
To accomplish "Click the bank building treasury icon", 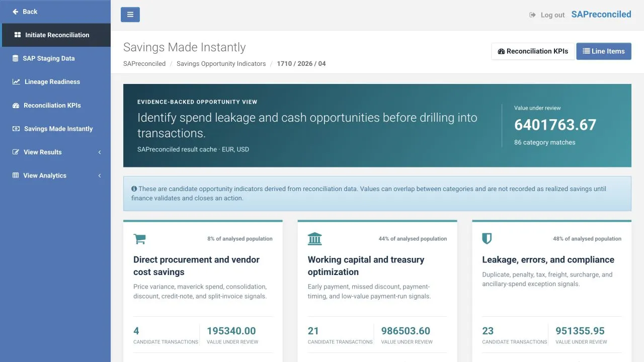I will pyautogui.click(x=314, y=239).
